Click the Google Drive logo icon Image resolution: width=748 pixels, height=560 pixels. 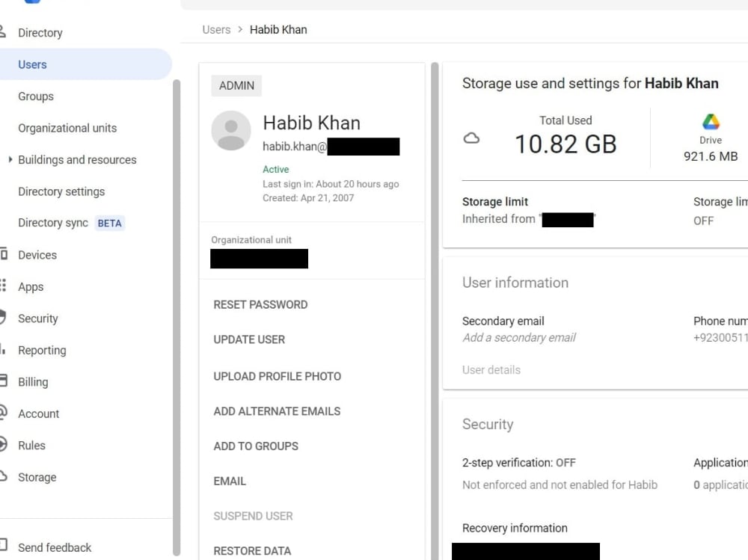pyautogui.click(x=711, y=122)
